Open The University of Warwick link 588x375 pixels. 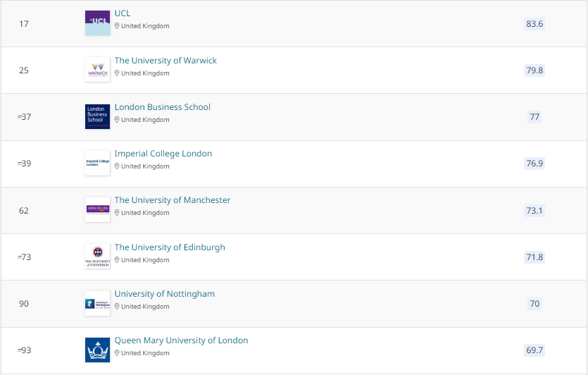165,61
